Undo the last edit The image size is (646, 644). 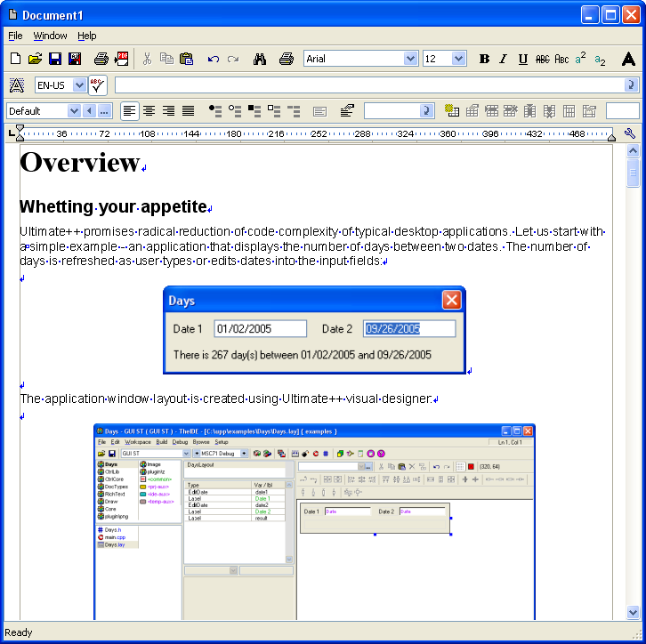pos(214,59)
